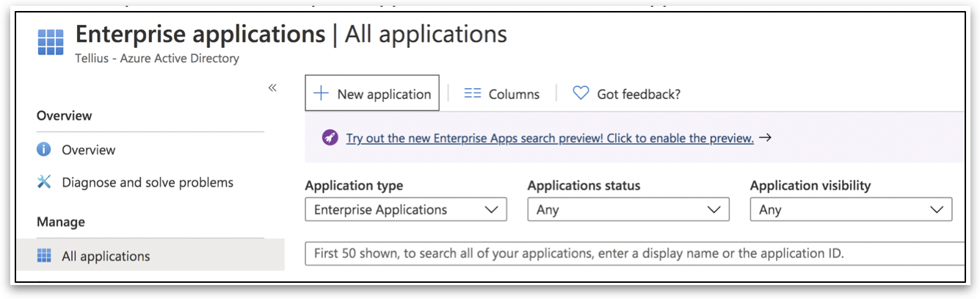
Task: Open the Enterprise Apps search preview link
Action: click(x=549, y=138)
